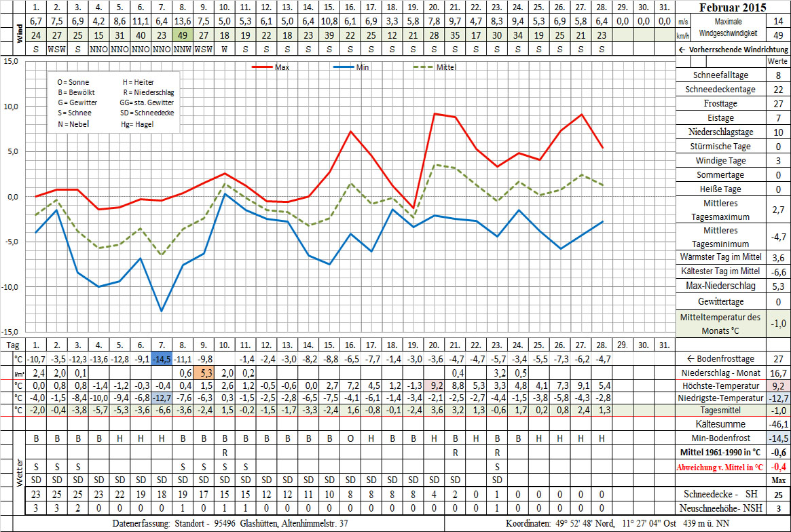The image size is (791, 532).
Task: Click the Eistage row label
Action: (720, 118)
